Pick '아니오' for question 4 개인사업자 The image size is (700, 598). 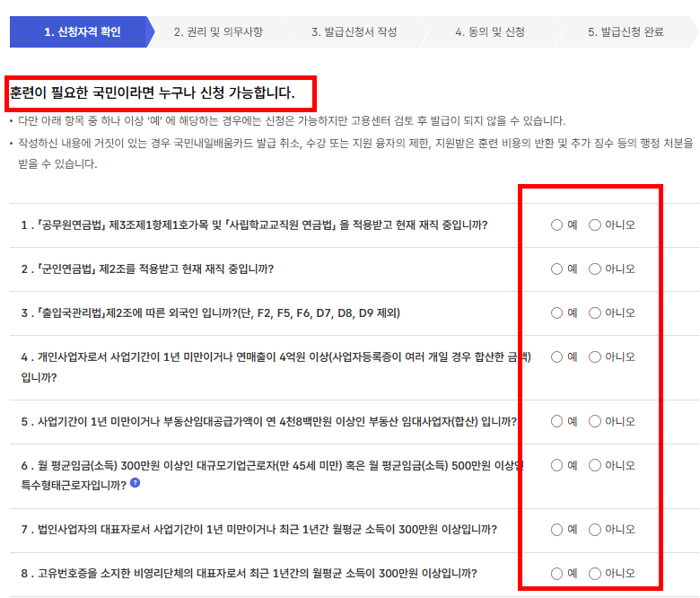tap(595, 356)
